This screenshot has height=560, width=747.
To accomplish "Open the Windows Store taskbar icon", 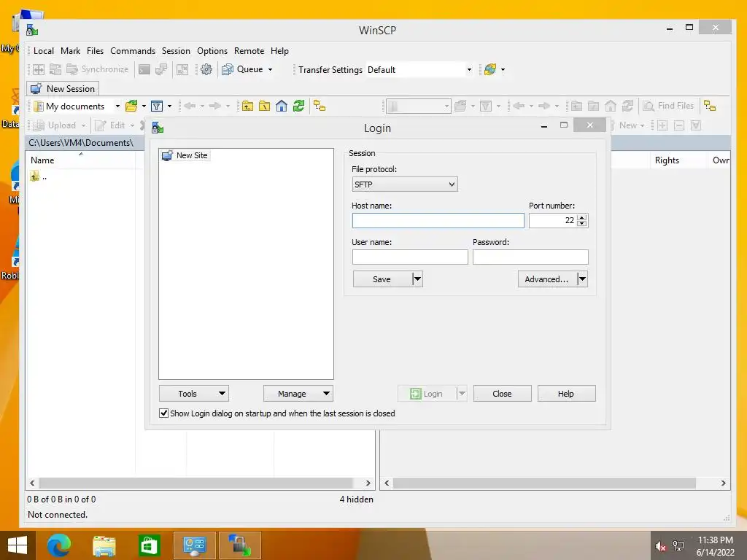I will pyautogui.click(x=149, y=545).
